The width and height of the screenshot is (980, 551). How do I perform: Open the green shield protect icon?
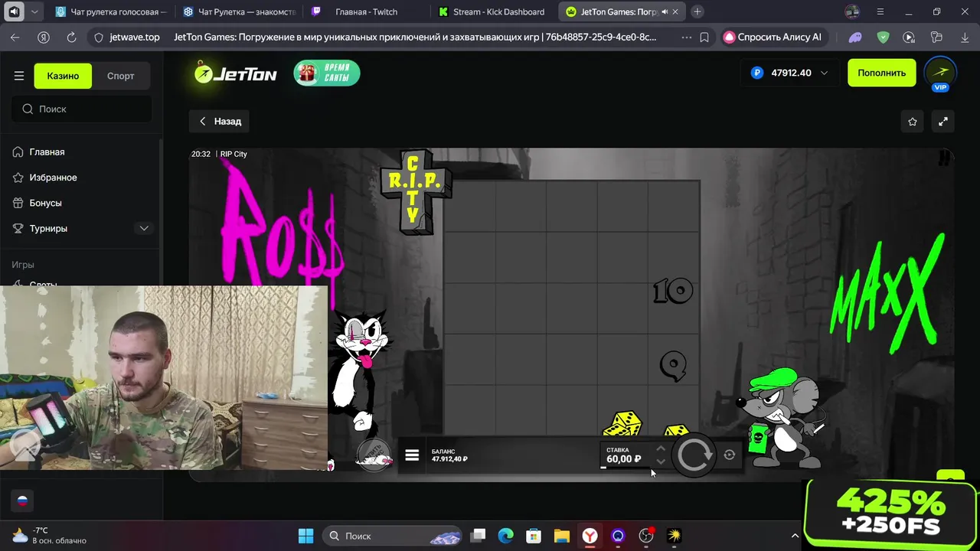click(x=883, y=37)
